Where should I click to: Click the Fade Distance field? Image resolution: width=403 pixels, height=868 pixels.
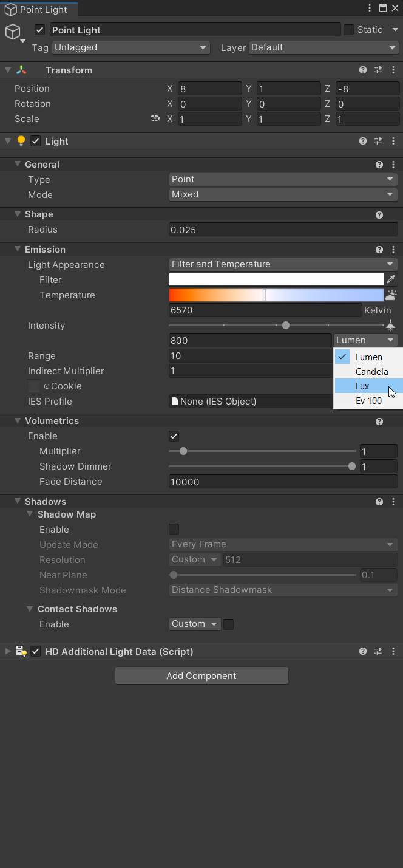[x=283, y=482]
